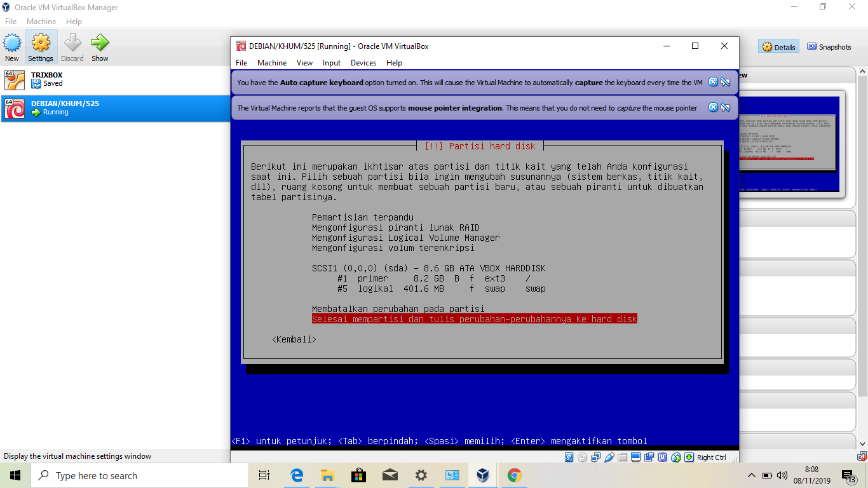
Task: Select the TRIXBOX virtual machine
Action: 115,79
